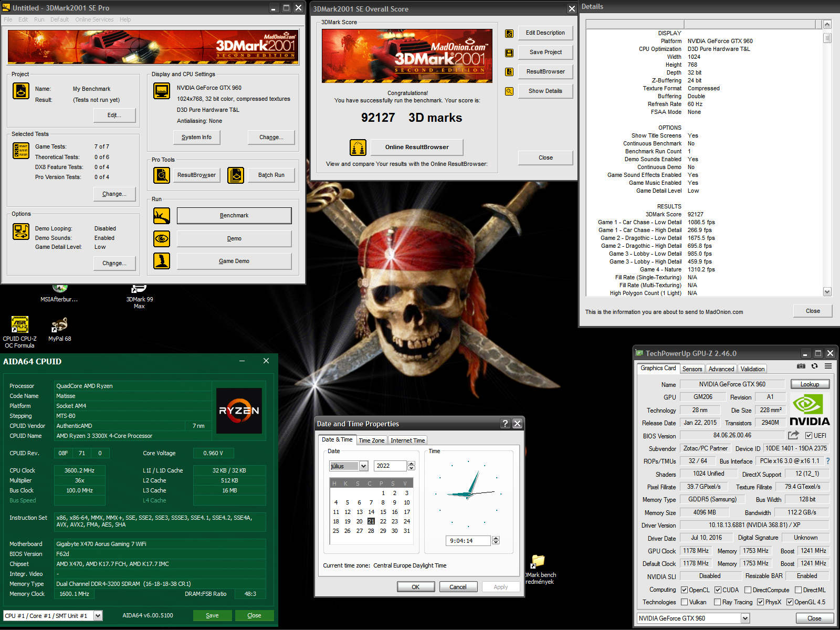840x630 pixels.
Task: Click the Game Demo joystick icon
Action: coord(162,261)
